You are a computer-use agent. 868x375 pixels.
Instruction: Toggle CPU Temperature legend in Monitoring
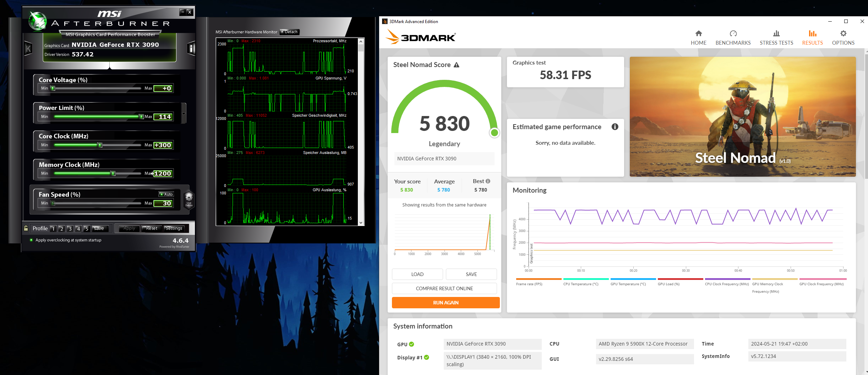click(586, 282)
